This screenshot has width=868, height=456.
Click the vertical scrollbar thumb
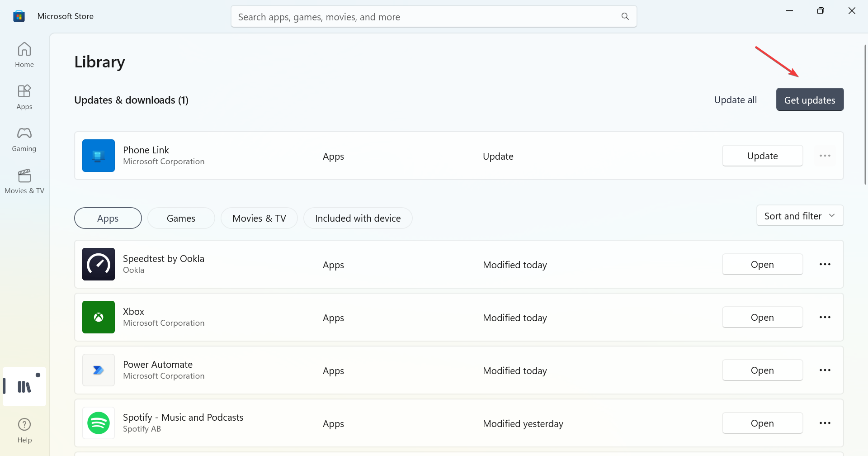[865, 114]
